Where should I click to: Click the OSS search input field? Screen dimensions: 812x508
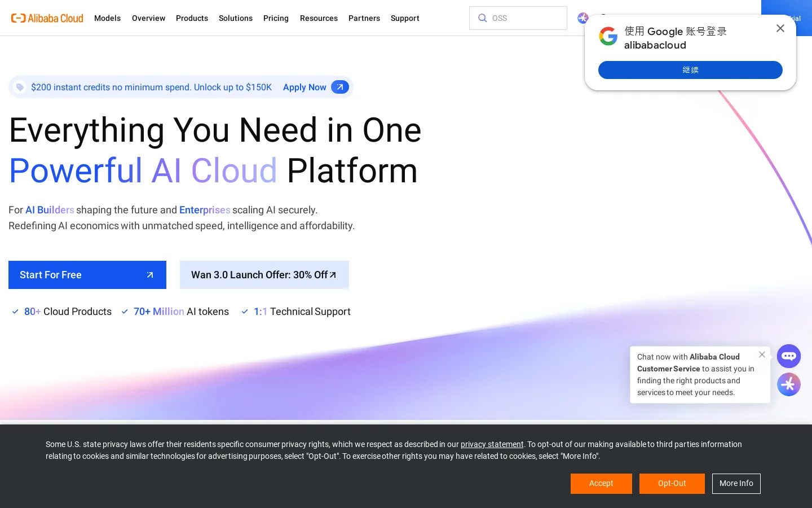[518, 18]
